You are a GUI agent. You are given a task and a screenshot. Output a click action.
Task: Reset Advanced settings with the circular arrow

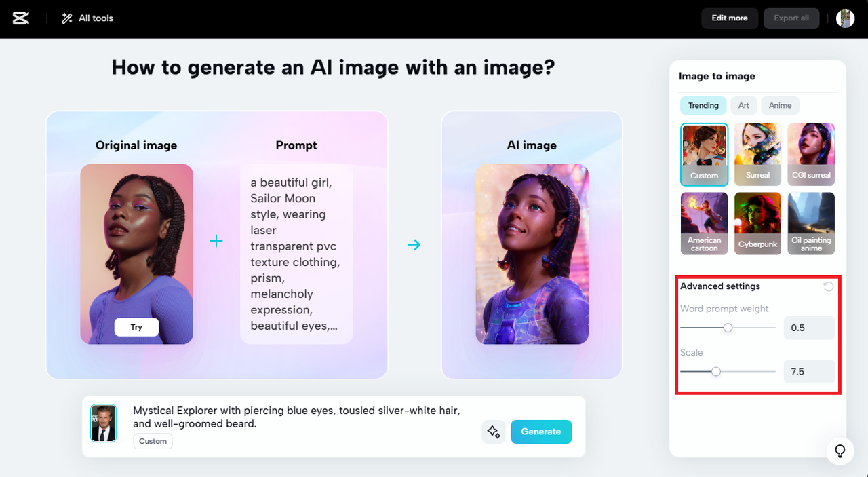pyautogui.click(x=829, y=286)
